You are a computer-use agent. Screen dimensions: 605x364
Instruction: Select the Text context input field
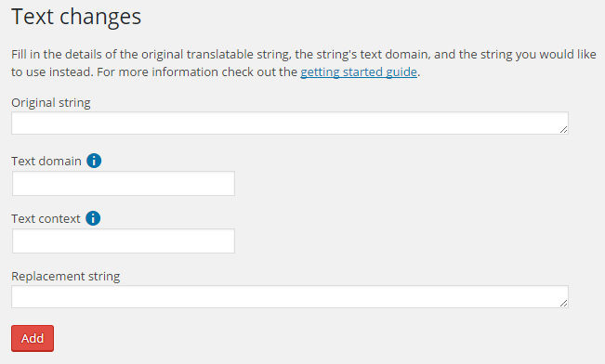click(124, 241)
